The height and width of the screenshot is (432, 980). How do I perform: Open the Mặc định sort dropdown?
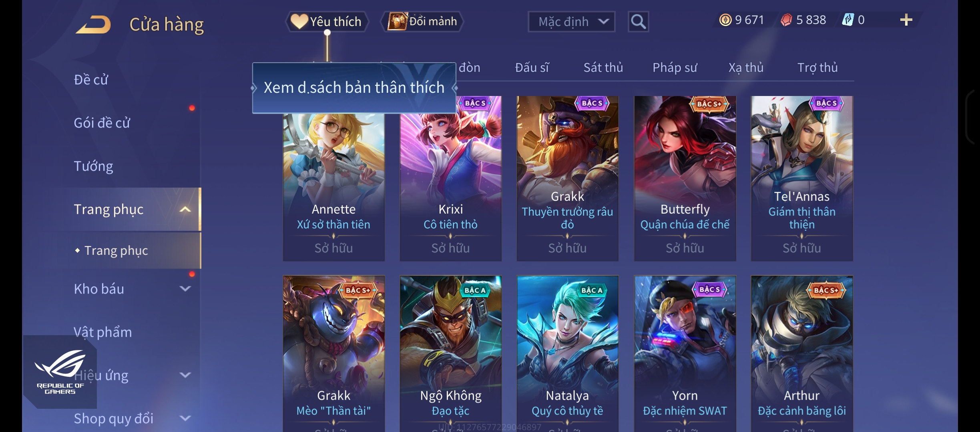pos(571,22)
